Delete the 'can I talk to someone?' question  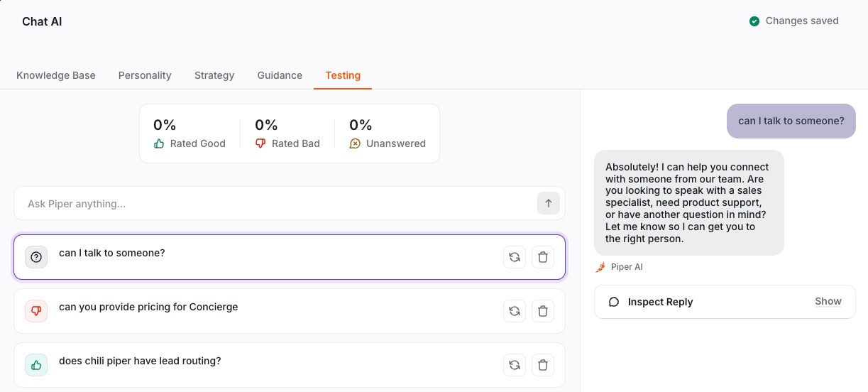(x=543, y=257)
